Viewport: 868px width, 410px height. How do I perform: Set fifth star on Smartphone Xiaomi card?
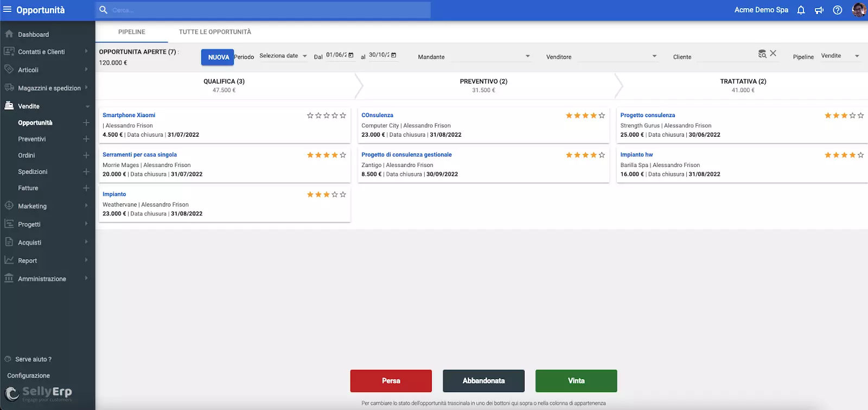(x=343, y=116)
